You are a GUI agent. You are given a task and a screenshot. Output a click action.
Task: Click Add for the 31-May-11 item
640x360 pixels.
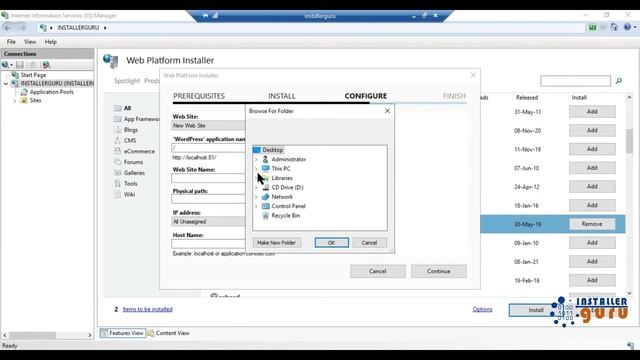pyautogui.click(x=592, y=111)
